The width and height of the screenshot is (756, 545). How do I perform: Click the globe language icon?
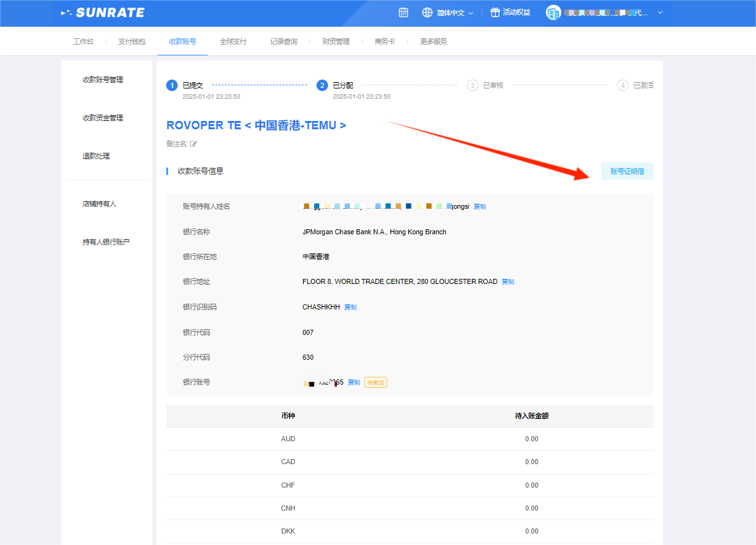point(427,13)
